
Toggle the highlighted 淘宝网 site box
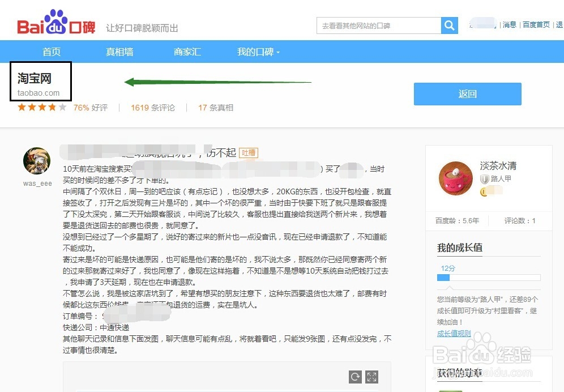(40, 81)
